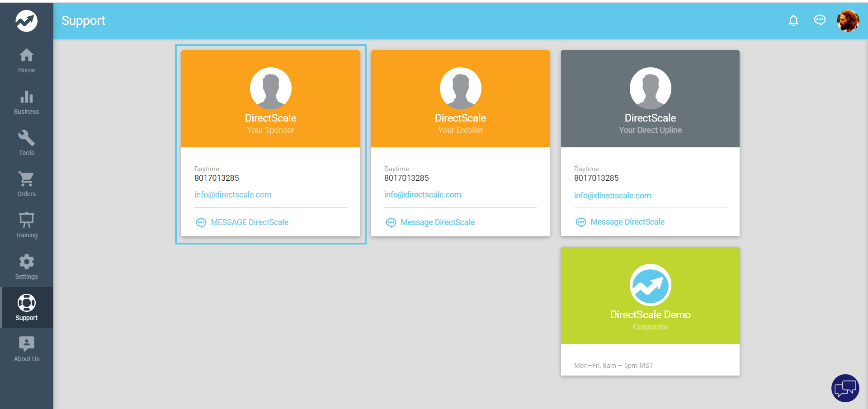Open the Training section
Viewport: 868px width, 409px height.
click(26, 226)
